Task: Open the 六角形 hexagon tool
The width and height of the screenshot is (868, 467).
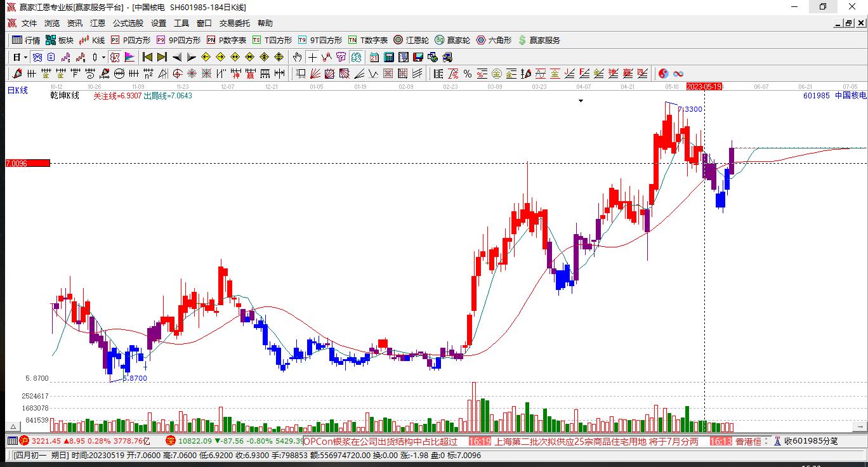Action: click(494, 40)
